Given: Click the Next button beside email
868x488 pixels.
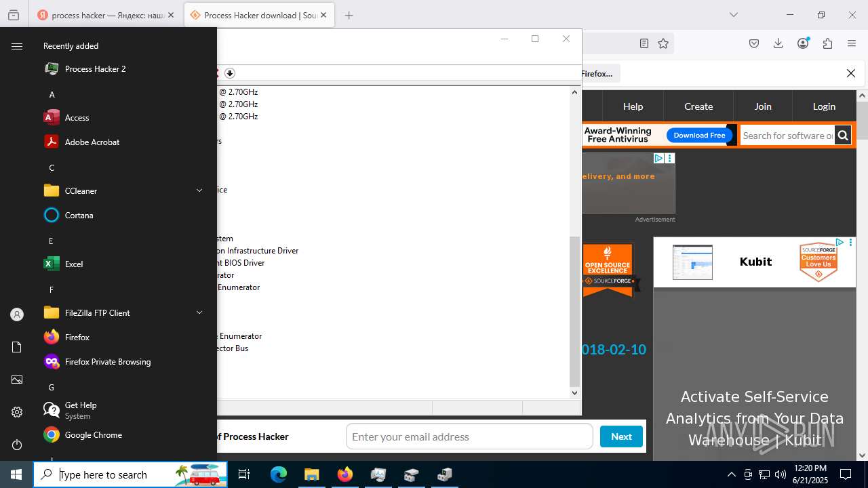Looking at the screenshot, I should (x=621, y=436).
